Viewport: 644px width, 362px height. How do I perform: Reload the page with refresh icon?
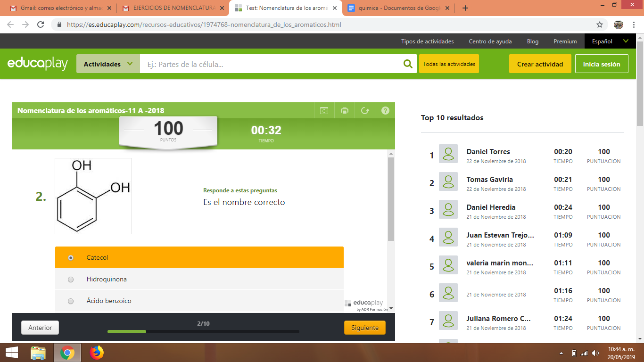[x=41, y=25]
